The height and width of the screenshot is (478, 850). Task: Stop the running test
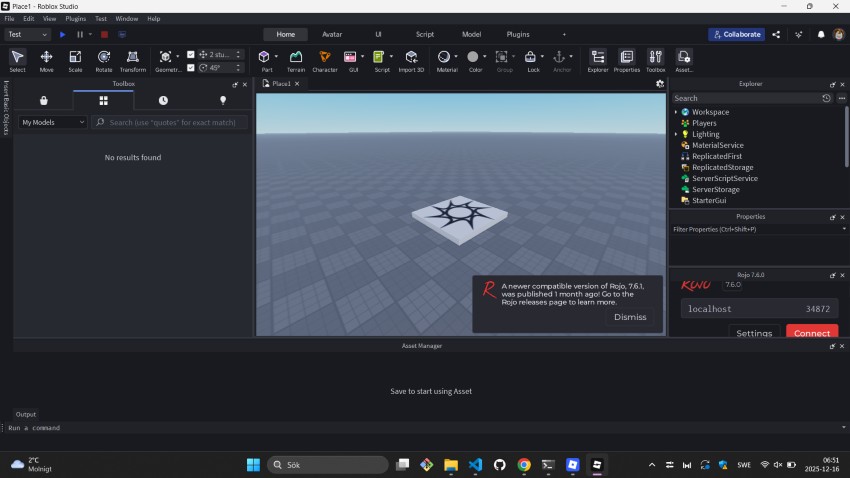[x=104, y=34]
